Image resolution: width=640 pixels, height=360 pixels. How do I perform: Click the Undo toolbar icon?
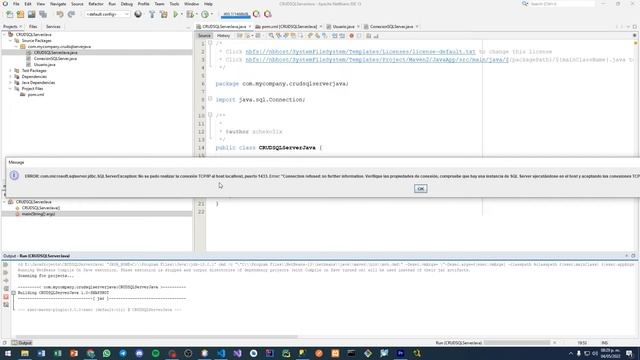(x=60, y=14)
